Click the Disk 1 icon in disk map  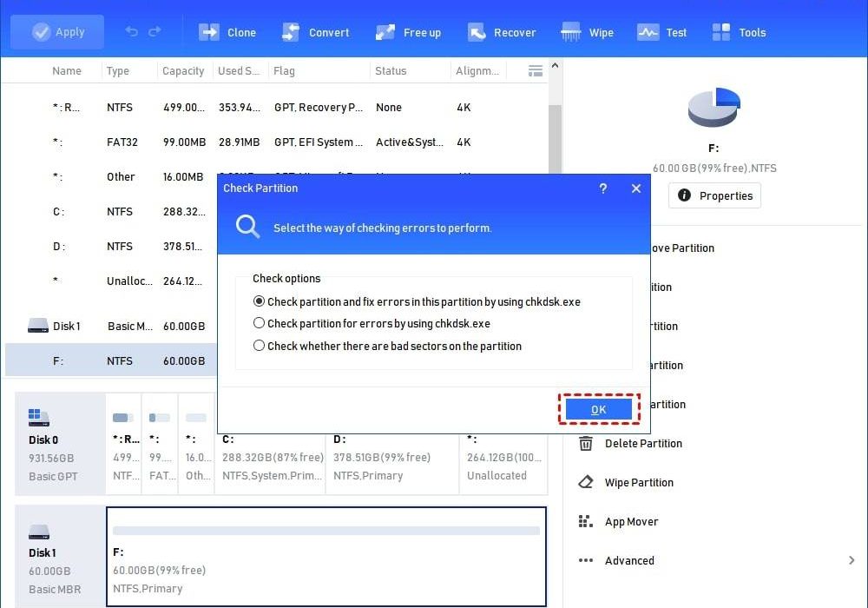39,532
